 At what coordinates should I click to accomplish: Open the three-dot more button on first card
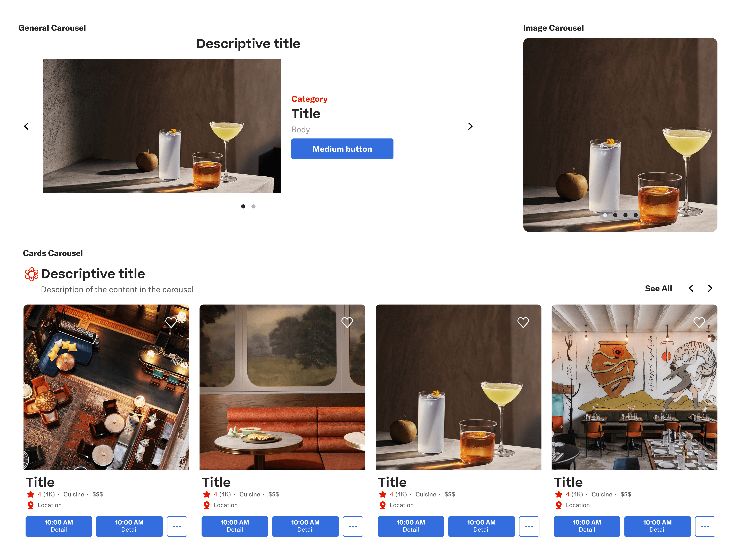(x=177, y=526)
